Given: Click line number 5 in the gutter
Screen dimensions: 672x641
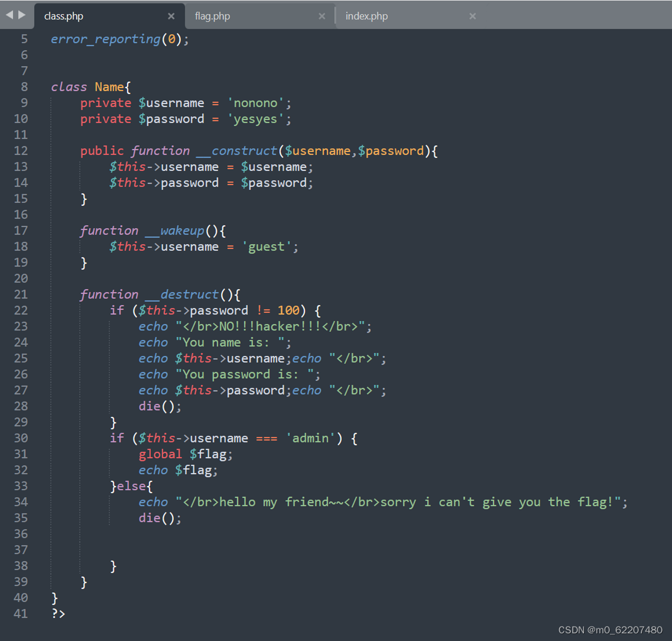Looking at the screenshot, I should [24, 39].
